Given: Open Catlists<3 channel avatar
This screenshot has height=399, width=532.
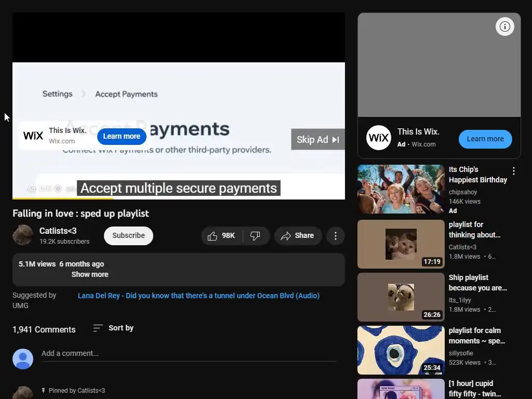Looking at the screenshot, I should pos(23,235).
